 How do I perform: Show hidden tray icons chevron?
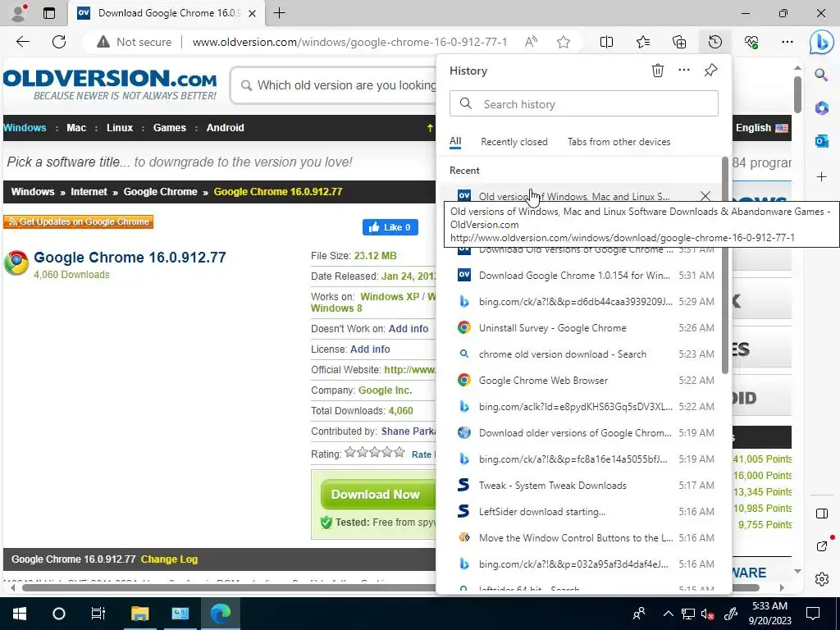668,614
